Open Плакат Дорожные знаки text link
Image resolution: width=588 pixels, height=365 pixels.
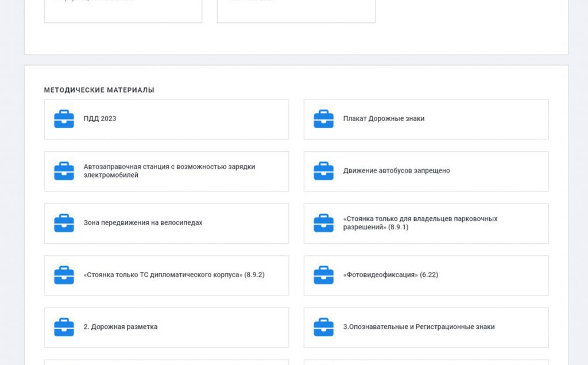tap(384, 119)
